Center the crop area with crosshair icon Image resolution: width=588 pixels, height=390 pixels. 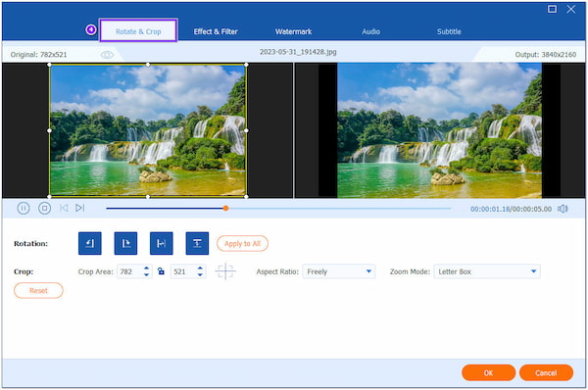click(x=225, y=271)
